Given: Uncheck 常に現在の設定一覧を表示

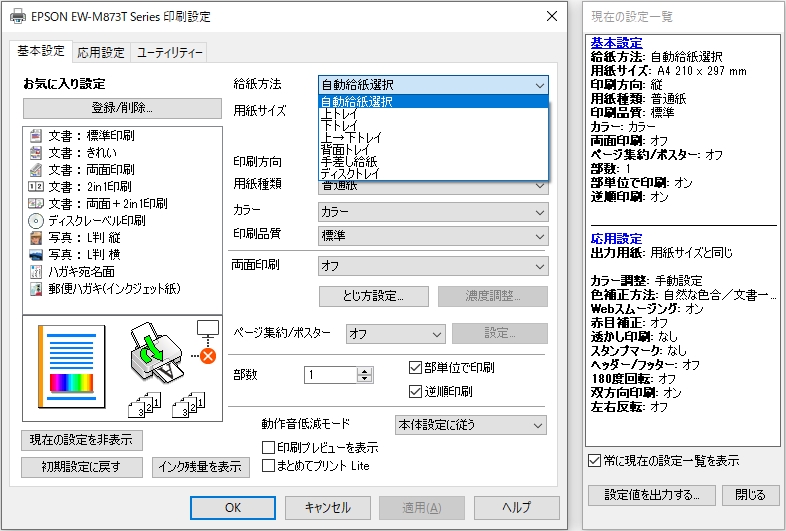Looking at the screenshot, I should 594,460.
